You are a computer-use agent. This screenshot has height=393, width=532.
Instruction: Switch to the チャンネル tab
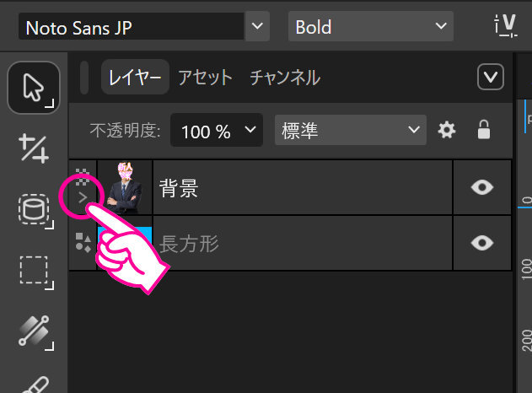pyautogui.click(x=284, y=78)
